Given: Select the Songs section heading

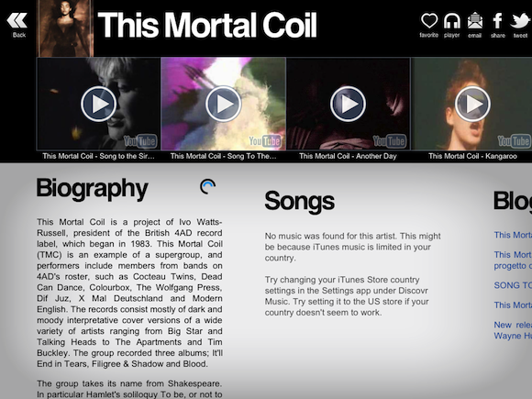Looking at the screenshot, I should [299, 201].
